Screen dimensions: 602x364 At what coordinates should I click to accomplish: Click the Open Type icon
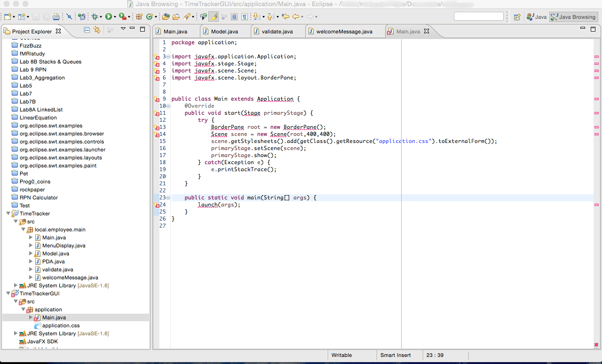[x=166, y=16]
